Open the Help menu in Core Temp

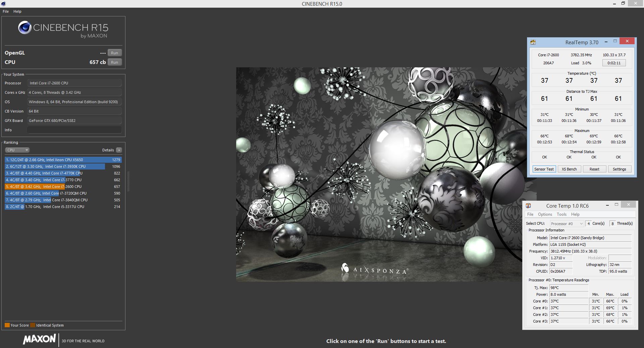pyautogui.click(x=576, y=214)
